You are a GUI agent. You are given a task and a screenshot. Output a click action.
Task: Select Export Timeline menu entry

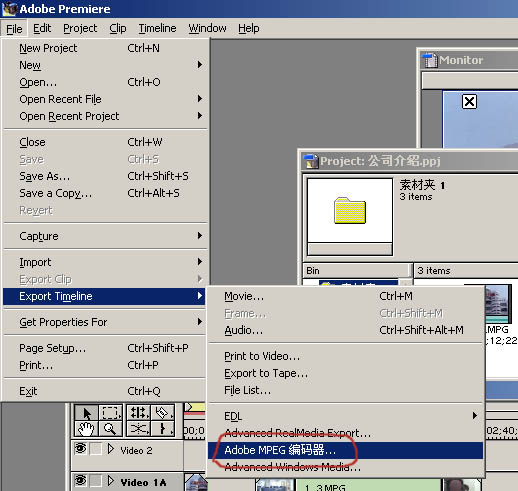click(x=105, y=296)
